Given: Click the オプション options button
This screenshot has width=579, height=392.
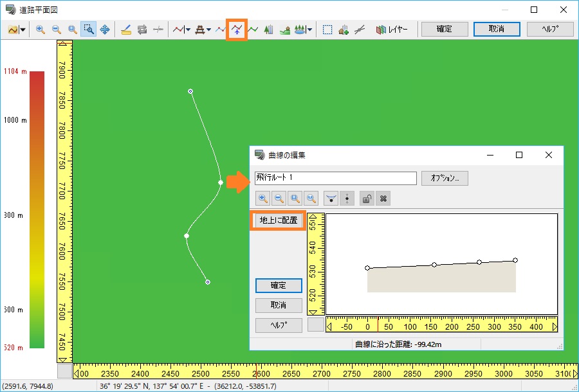Looking at the screenshot, I should 445,178.
